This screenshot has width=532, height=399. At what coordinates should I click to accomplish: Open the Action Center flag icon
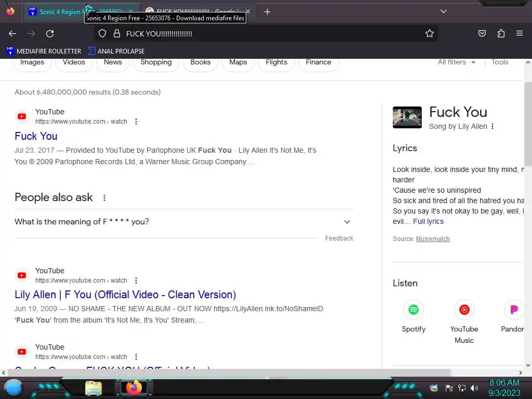pyautogui.click(x=449, y=388)
